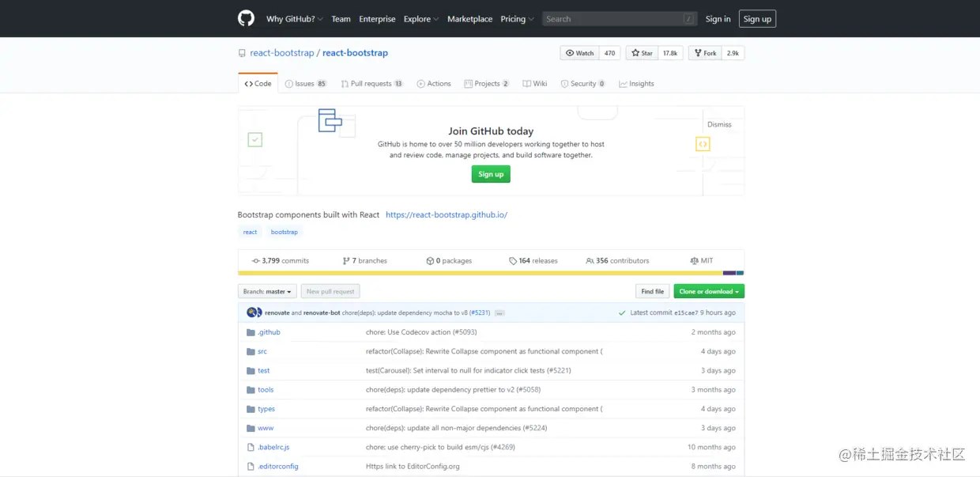Screen dimensions: 980x477
Task: Select the react topic tag
Action: point(251,232)
